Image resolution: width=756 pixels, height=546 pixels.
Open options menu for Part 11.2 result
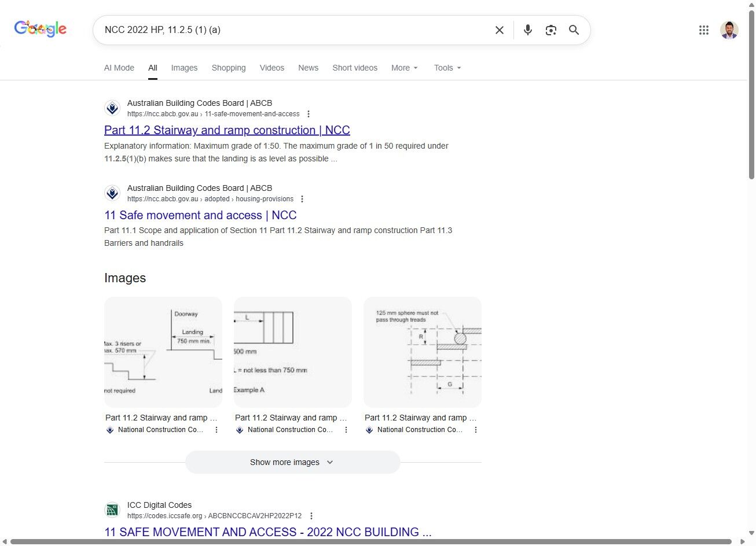pos(309,114)
